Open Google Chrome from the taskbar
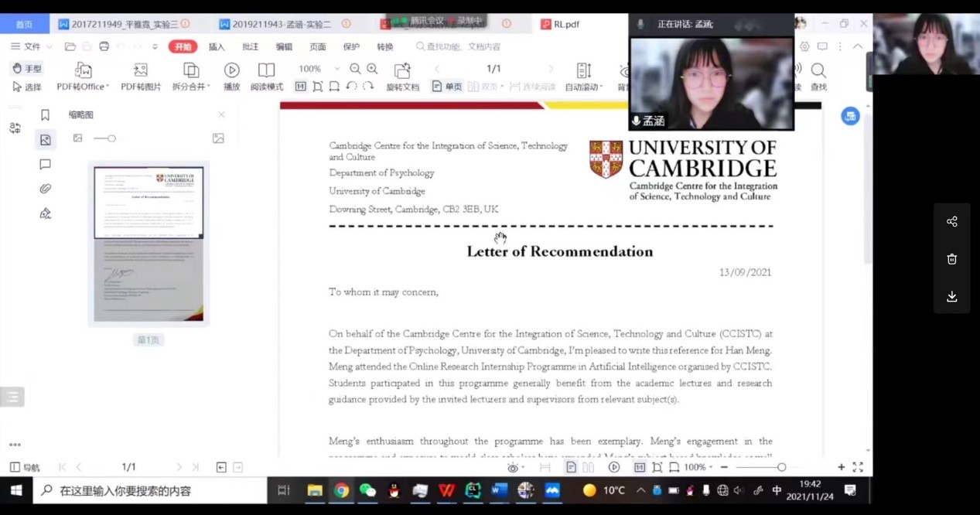Viewport: 980px width, 515px height. tap(341, 490)
